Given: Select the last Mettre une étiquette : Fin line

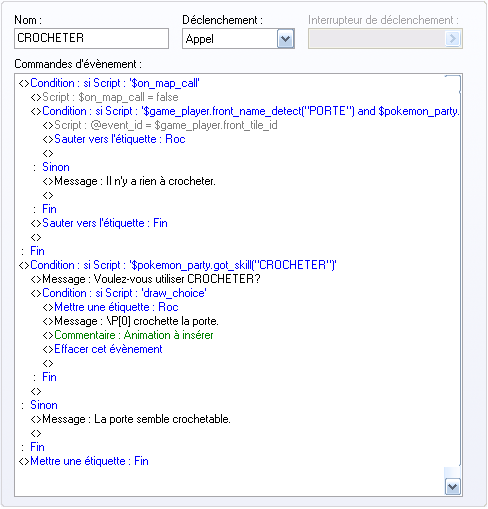Looking at the screenshot, I should coord(84,461).
